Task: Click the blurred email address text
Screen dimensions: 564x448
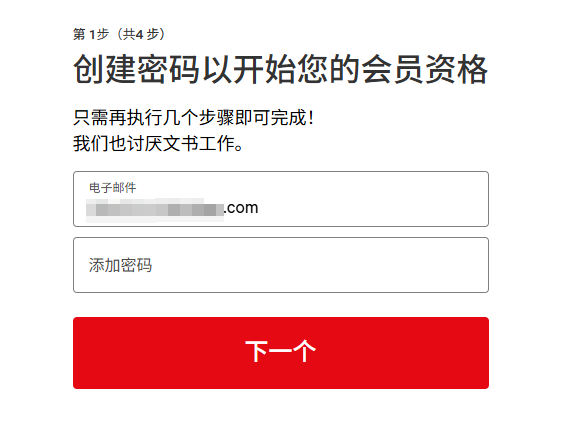Action: coord(155,209)
